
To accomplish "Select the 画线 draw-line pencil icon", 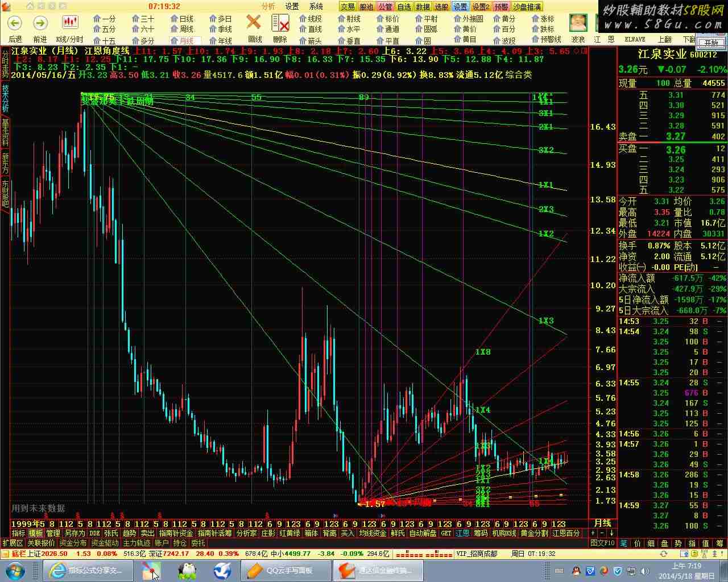I will (254, 23).
